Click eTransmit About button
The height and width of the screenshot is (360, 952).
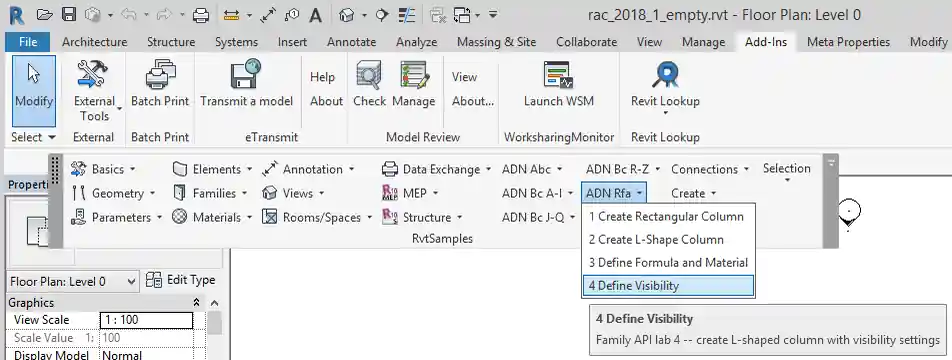coord(327,101)
